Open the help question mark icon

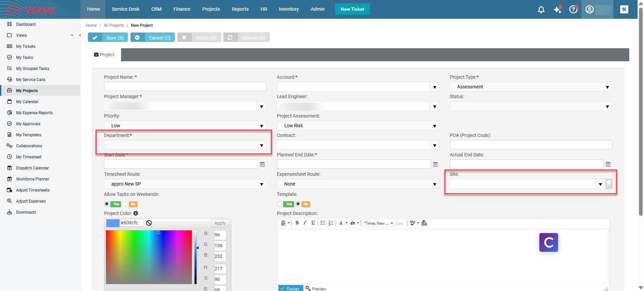pos(573,10)
